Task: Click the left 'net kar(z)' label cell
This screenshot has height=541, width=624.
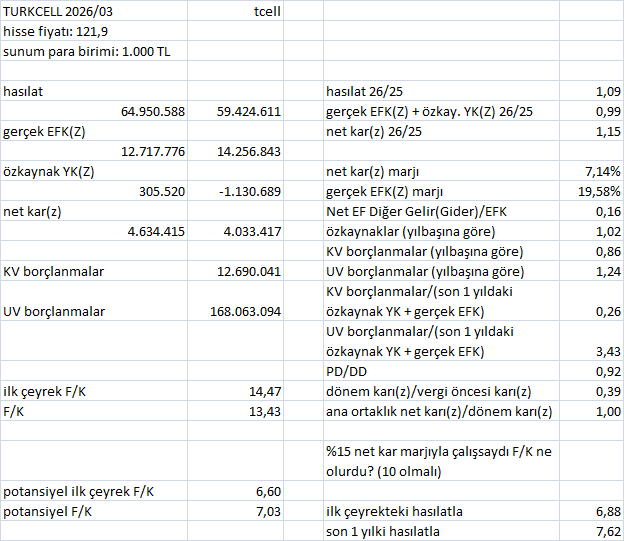Action: 94,211
